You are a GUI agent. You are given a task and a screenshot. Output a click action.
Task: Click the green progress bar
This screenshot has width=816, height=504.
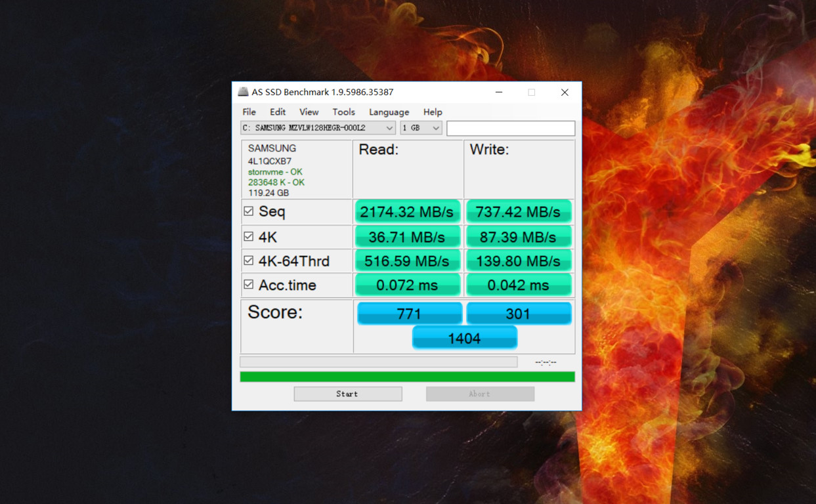[x=406, y=376]
